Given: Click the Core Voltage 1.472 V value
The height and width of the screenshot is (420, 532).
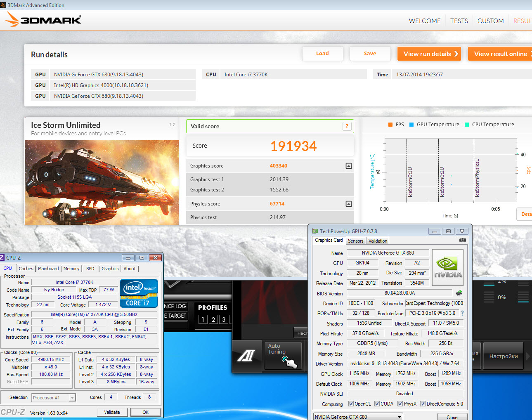Looking at the screenshot, I should pos(103,304).
